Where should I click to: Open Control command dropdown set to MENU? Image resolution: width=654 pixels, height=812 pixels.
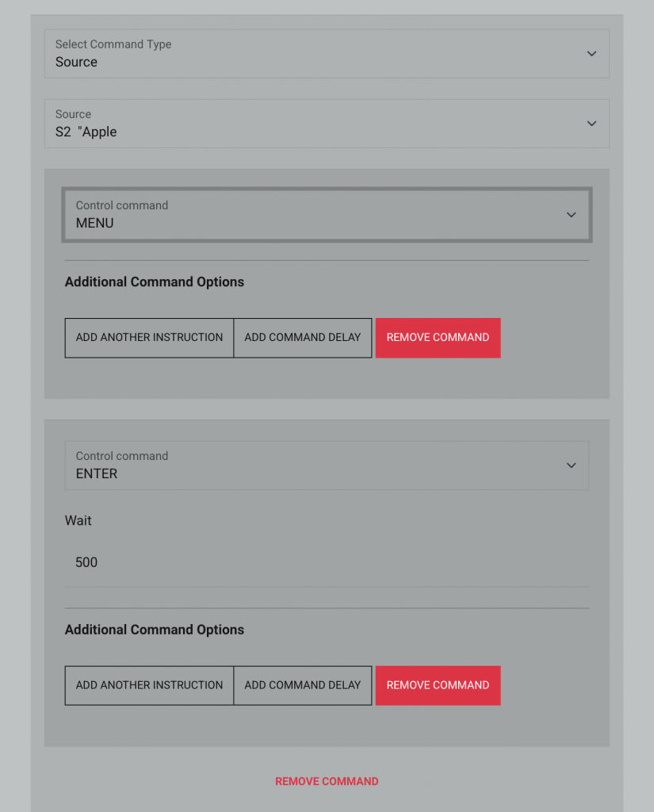coord(317,215)
